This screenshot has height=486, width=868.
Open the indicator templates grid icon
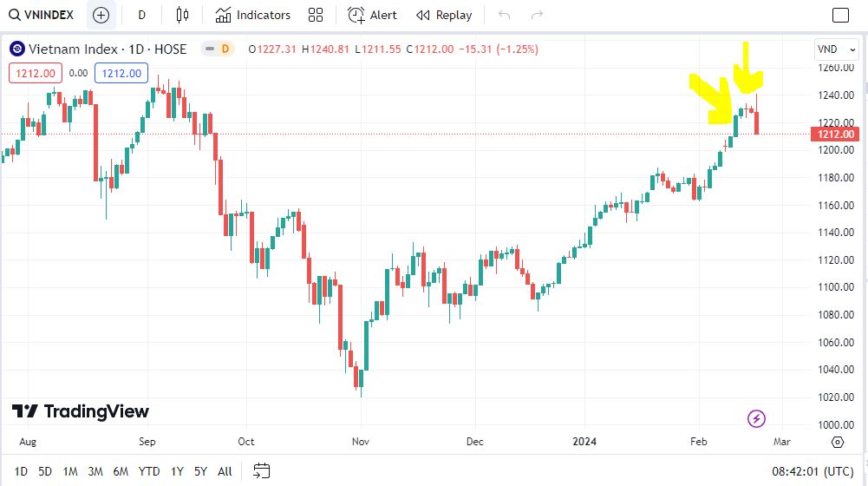316,15
